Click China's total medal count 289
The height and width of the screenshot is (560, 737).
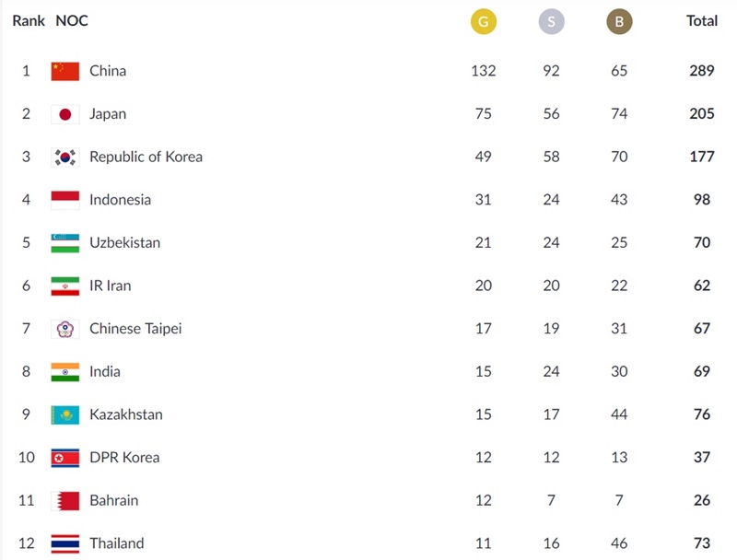[702, 71]
